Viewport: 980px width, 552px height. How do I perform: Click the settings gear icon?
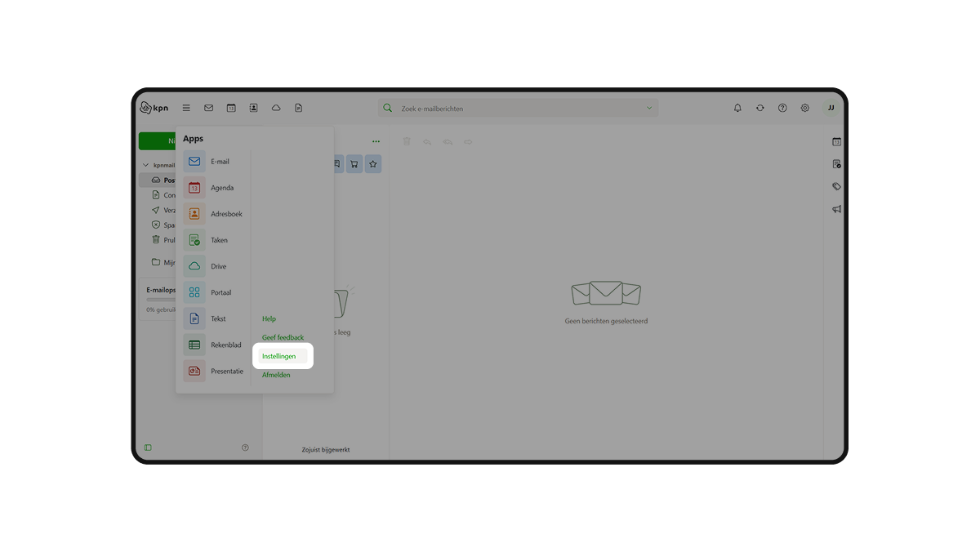click(805, 108)
